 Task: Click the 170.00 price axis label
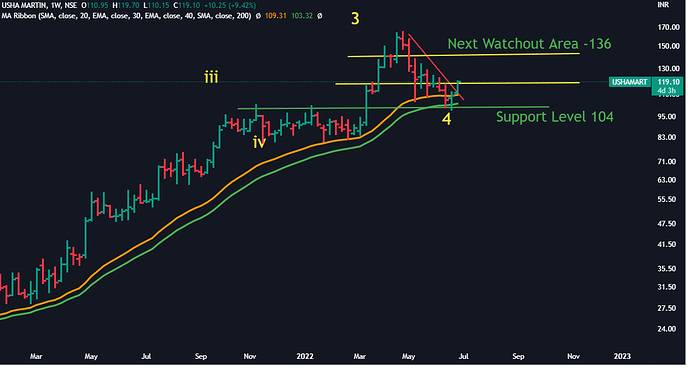668,27
